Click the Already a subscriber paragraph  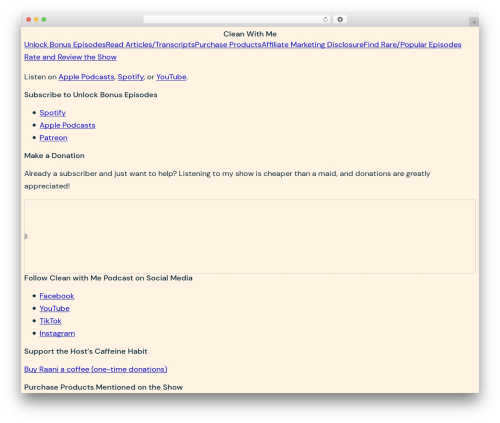(227, 180)
